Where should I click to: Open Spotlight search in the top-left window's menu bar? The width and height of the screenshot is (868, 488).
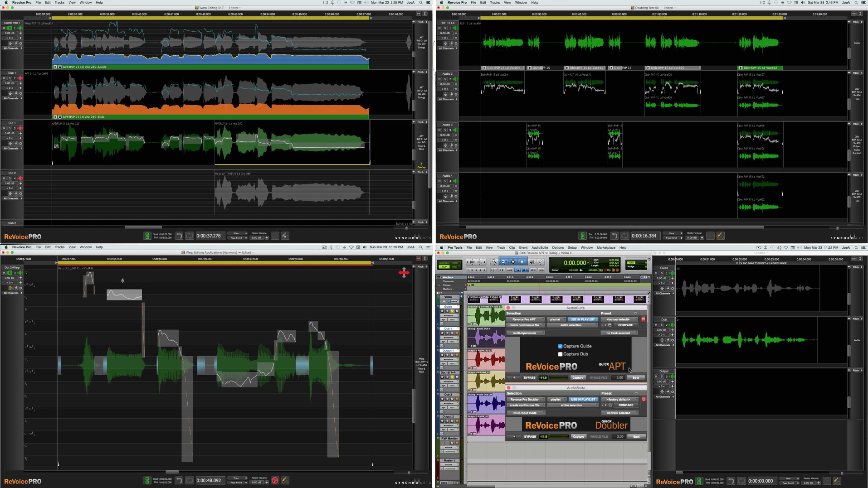click(421, 2)
